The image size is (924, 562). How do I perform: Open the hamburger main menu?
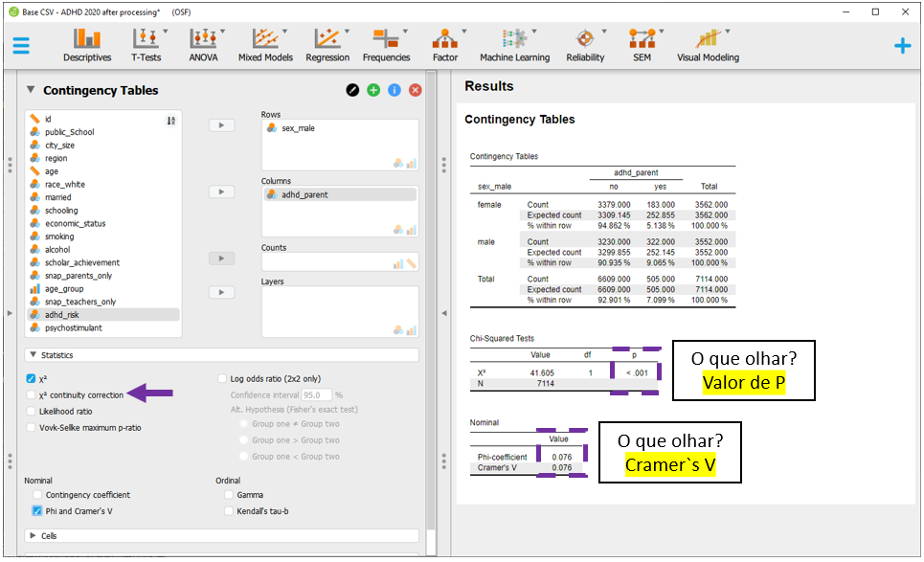pos(21,45)
